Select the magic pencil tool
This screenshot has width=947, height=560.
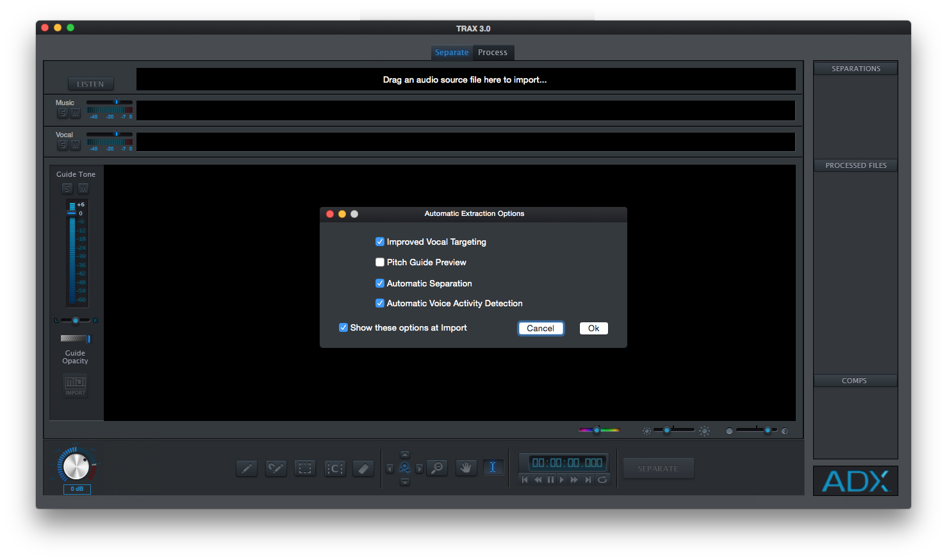(276, 468)
